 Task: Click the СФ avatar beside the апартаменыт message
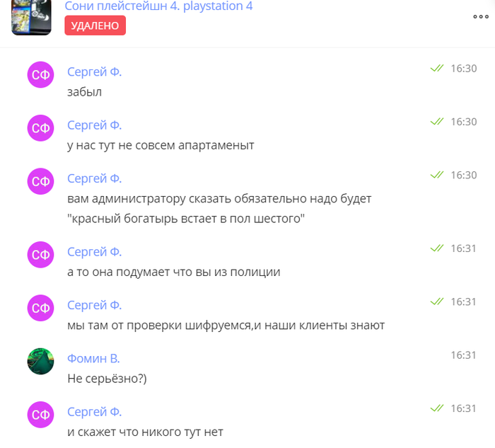(x=41, y=128)
